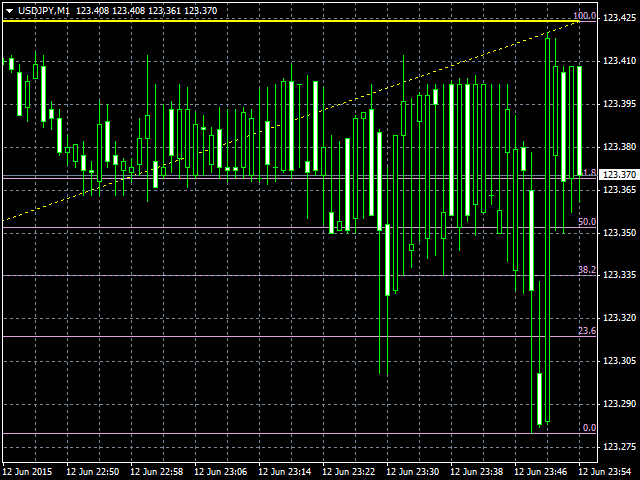Click the 123.305 price scale label
The width and height of the screenshot is (640, 480).
(x=618, y=361)
